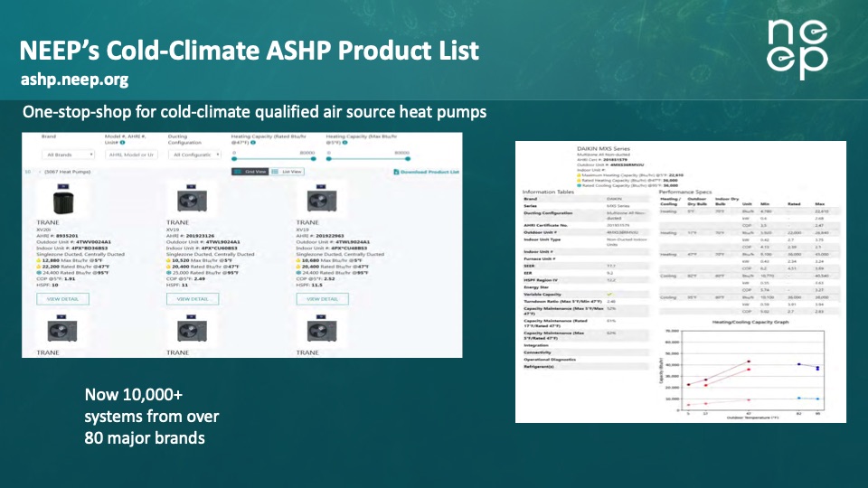Click the AHRI, Model or Unit search field

click(x=131, y=155)
